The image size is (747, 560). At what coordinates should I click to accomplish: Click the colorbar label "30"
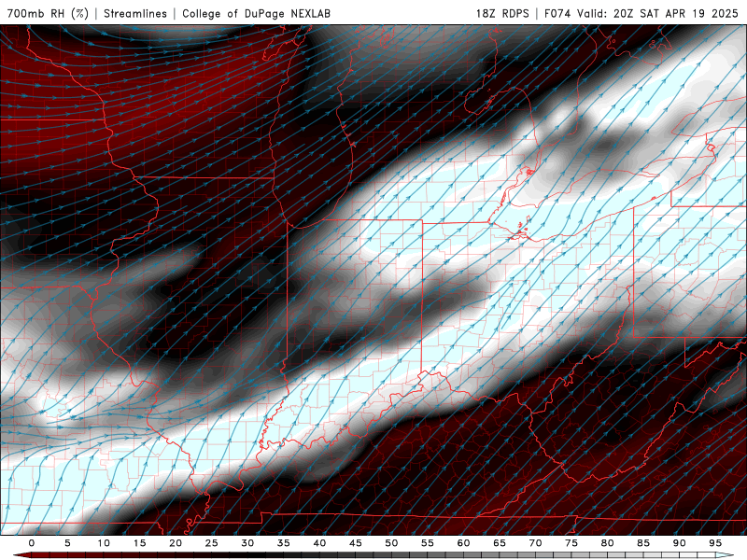(247, 543)
